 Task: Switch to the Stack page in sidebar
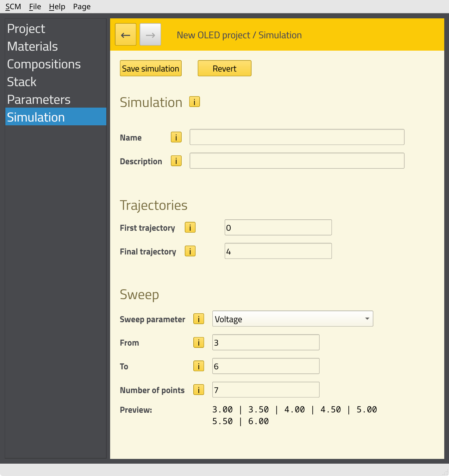click(x=22, y=82)
